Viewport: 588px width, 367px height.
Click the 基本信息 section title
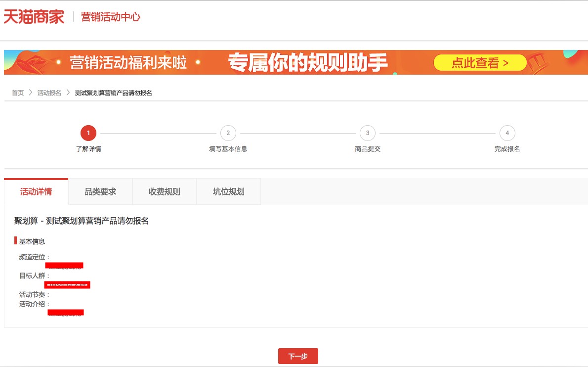(32, 241)
